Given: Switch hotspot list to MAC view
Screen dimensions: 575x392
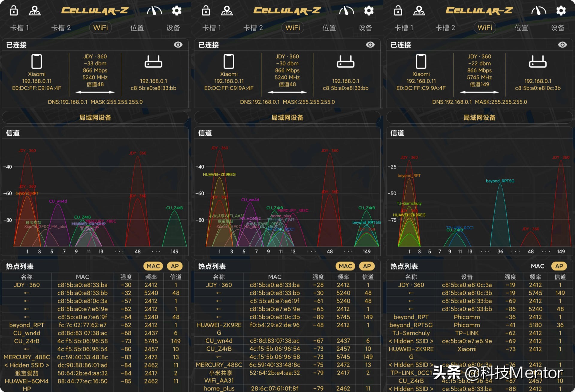Looking at the screenshot, I should click(x=153, y=266).
